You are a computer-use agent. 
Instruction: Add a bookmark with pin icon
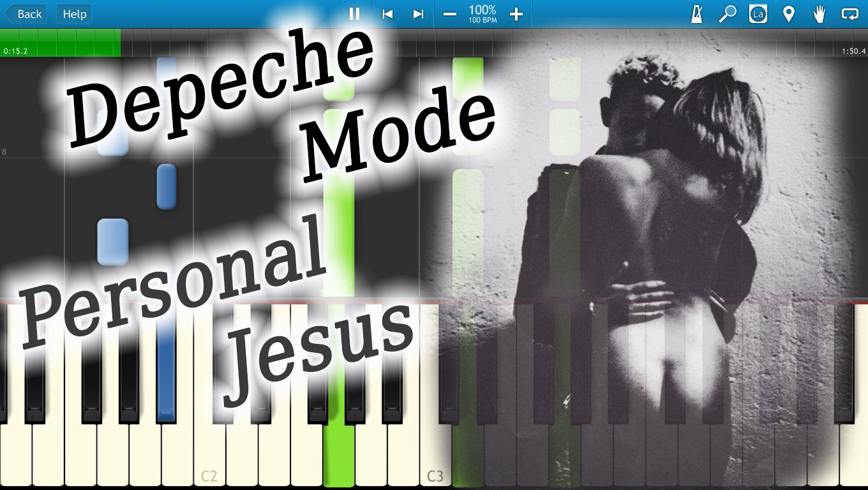coord(789,14)
